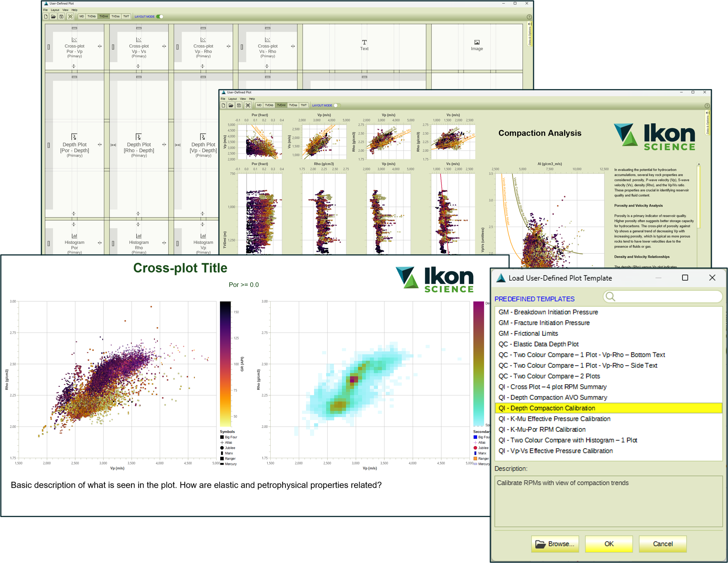This screenshot has width=728, height=563.
Task: Click text panel scrollbar in Compaction Analysis window
Action: click(699, 197)
